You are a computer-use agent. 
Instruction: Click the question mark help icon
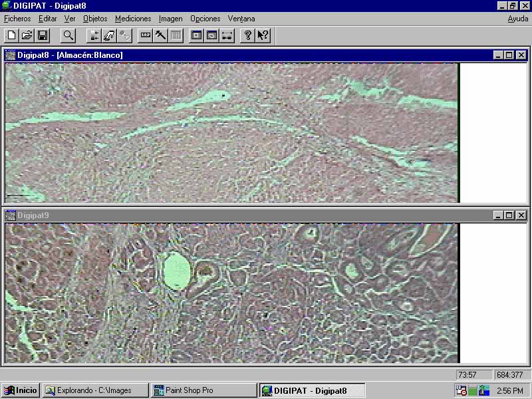pos(247,35)
